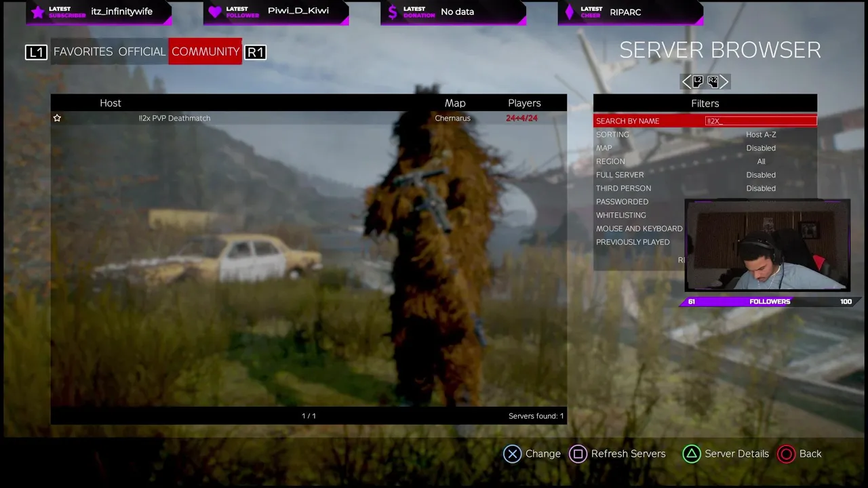Toggle the Full Server filter

pyautogui.click(x=705, y=175)
